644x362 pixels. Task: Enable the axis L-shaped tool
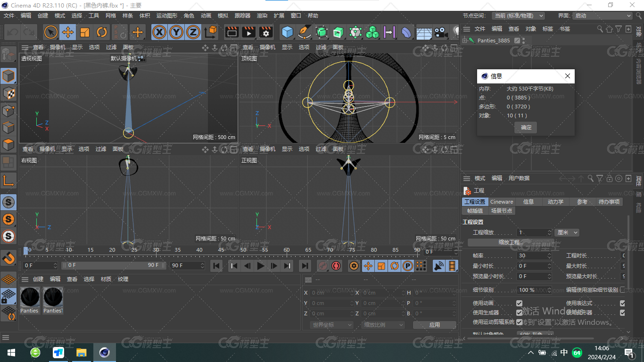[x=8, y=180]
